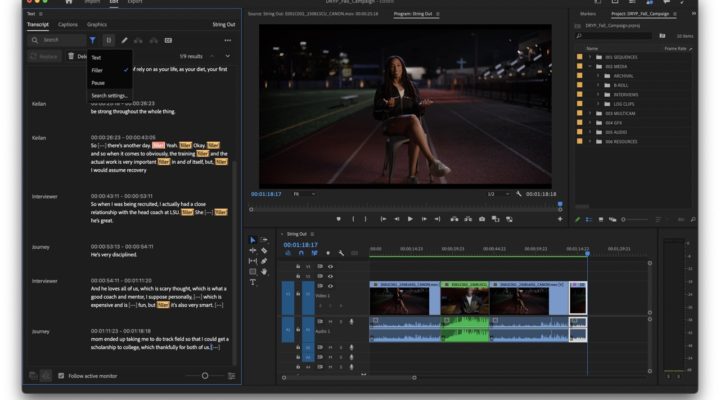Click the Extract button in Program monitor
Viewport: 720px width, 400px height.
click(468, 220)
